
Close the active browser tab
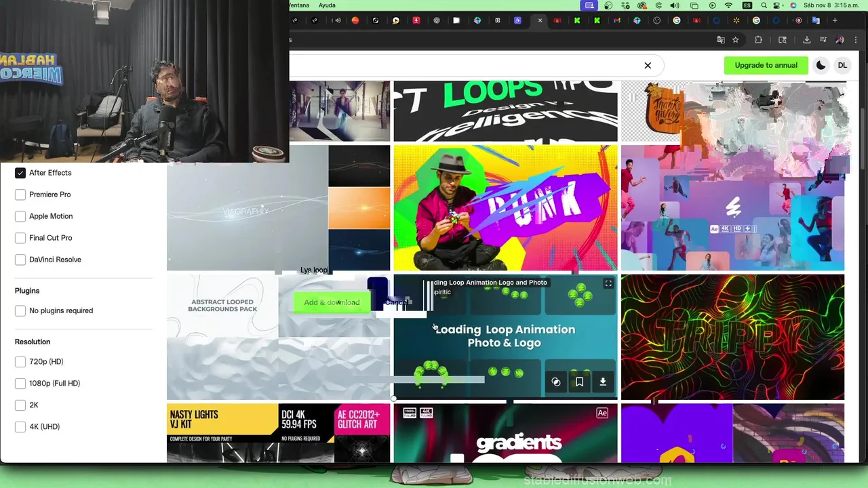tap(540, 20)
